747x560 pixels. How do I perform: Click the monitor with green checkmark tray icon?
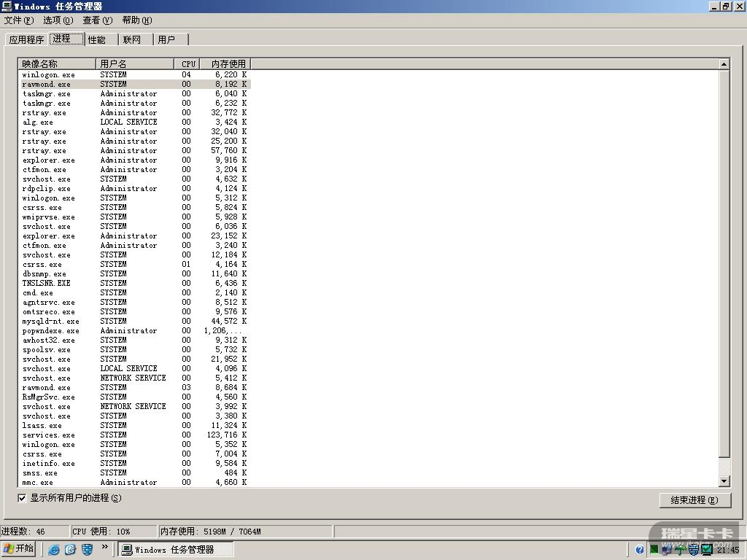point(707,550)
